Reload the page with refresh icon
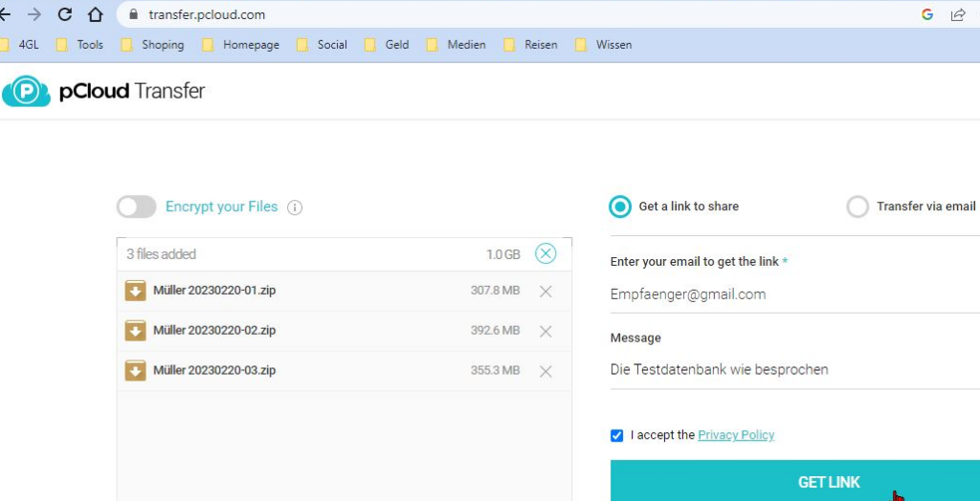 (x=64, y=14)
